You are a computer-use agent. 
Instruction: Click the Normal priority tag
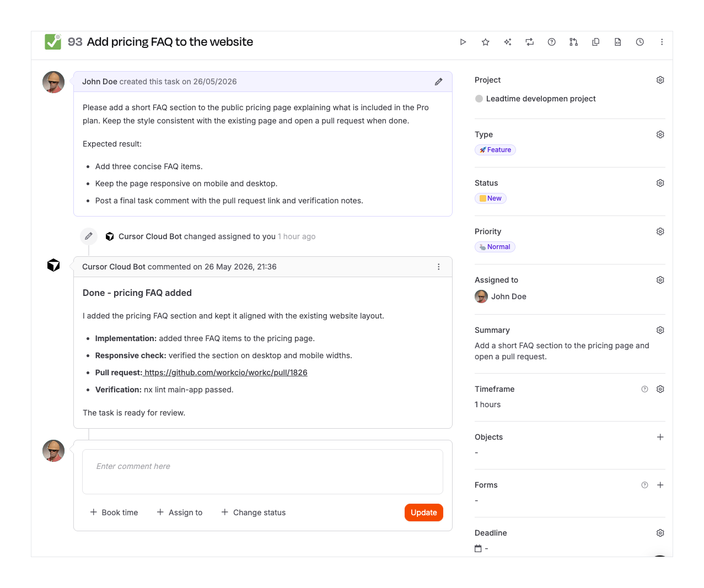[x=495, y=247]
